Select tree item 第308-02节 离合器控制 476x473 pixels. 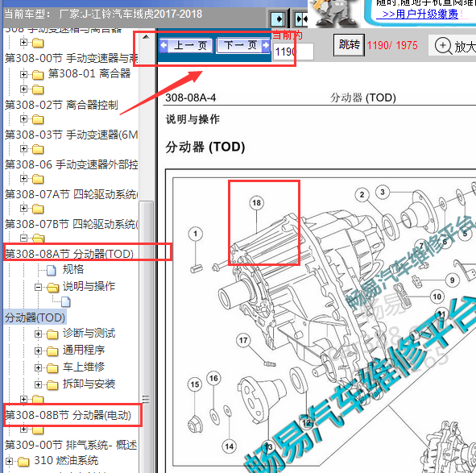pos(61,105)
